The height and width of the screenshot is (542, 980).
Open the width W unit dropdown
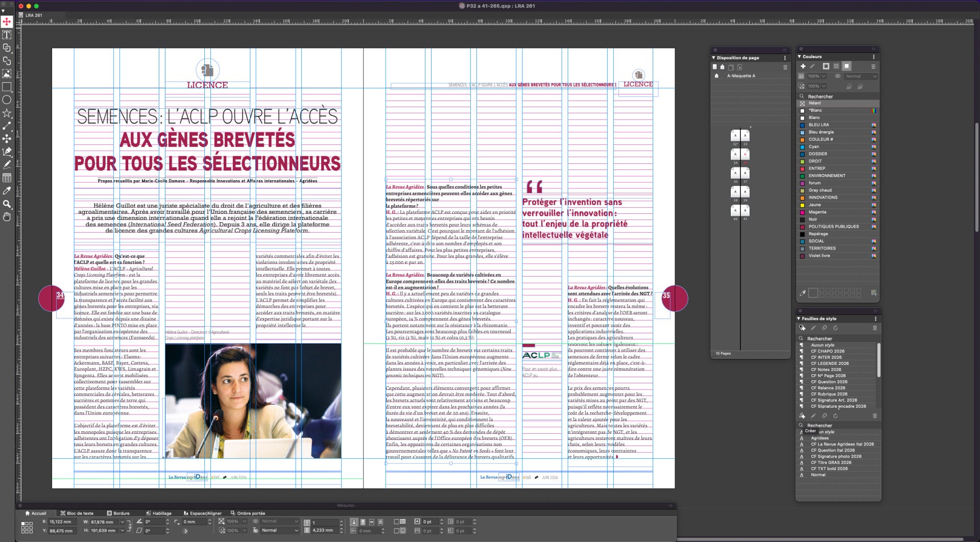point(122,522)
